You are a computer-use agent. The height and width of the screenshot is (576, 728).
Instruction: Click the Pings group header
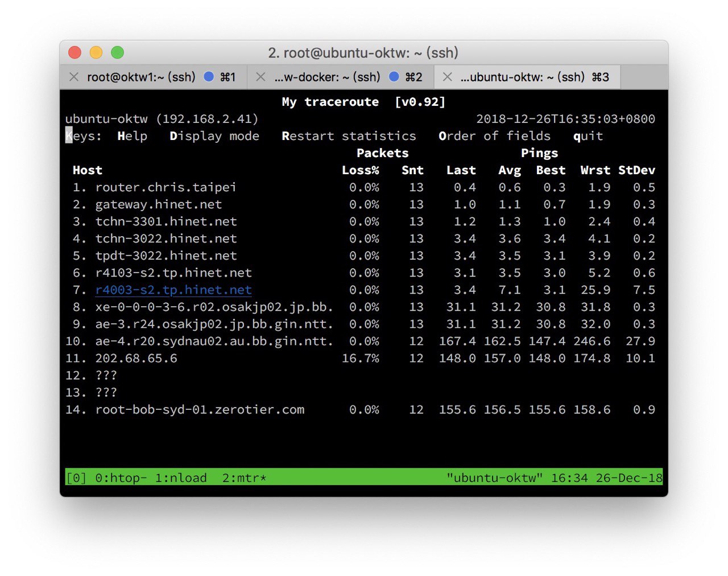540,154
